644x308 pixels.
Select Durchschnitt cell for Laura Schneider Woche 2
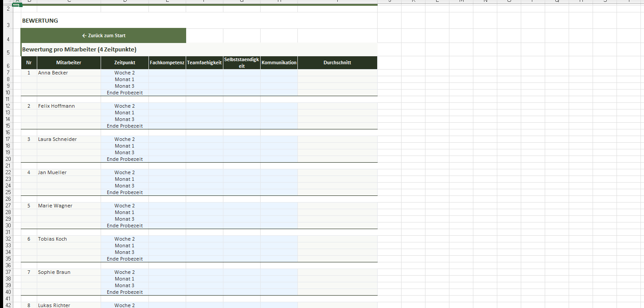pyautogui.click(x=337, y=139)
